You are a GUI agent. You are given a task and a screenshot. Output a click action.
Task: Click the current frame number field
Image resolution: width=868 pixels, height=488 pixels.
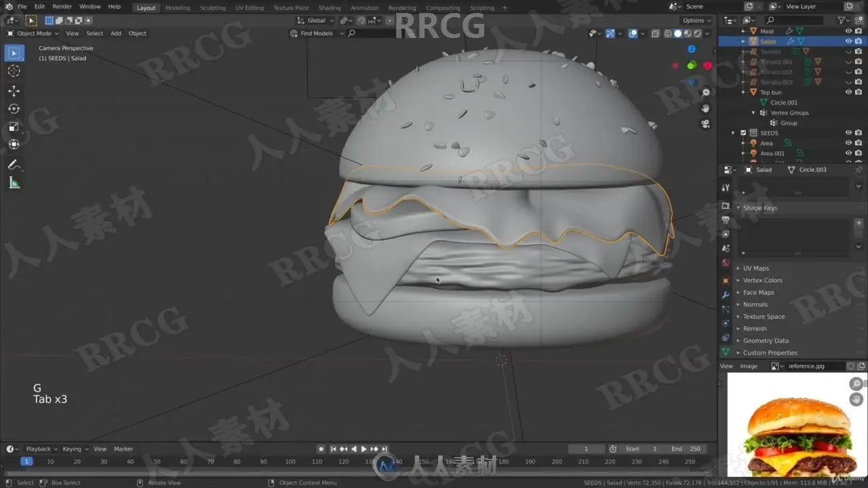(x=587, y=449)
